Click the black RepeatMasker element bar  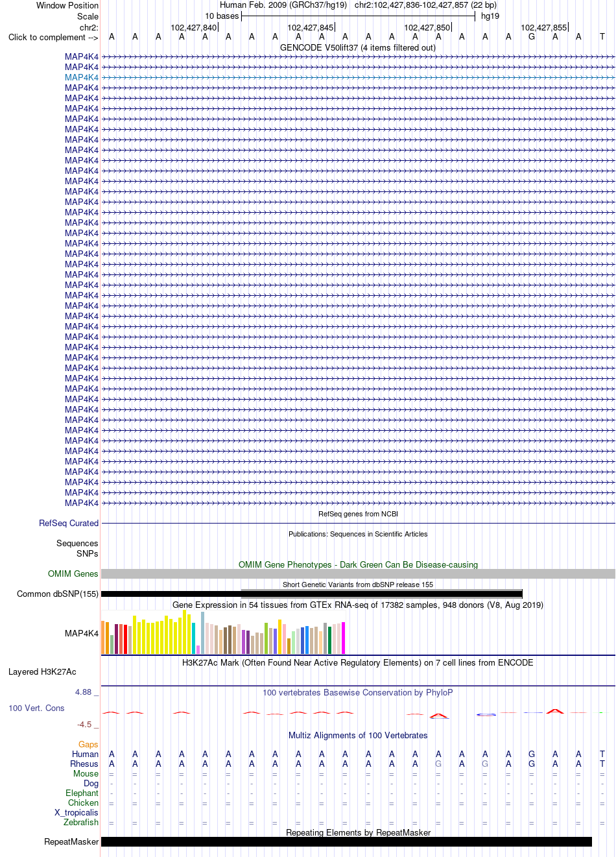pyautogui.click(x=346, y=842)
